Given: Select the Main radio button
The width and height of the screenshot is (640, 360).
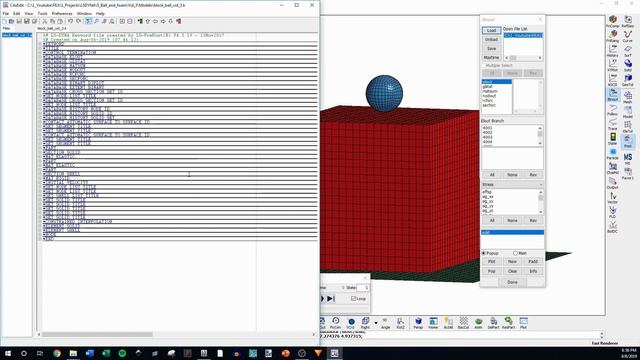Looking at the screenshot, I should (x=516, y=253).
